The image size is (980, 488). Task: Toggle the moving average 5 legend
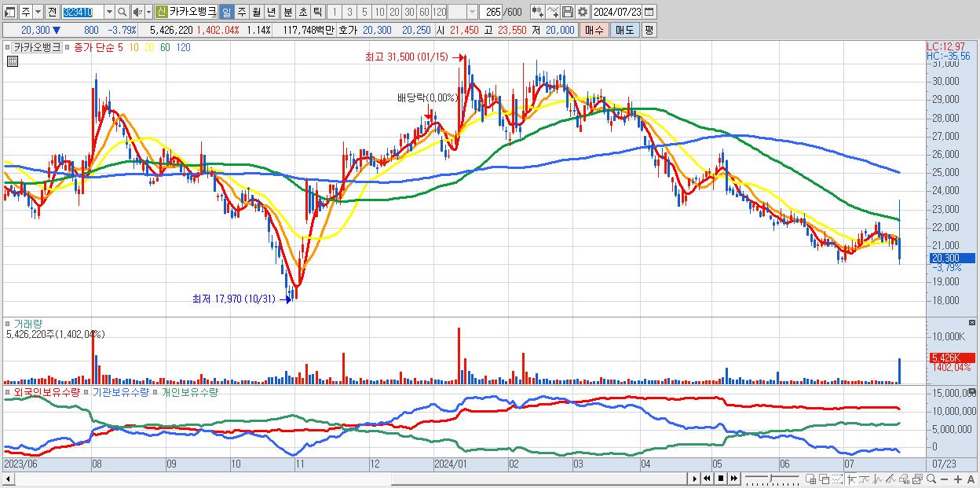coord(120,47)
